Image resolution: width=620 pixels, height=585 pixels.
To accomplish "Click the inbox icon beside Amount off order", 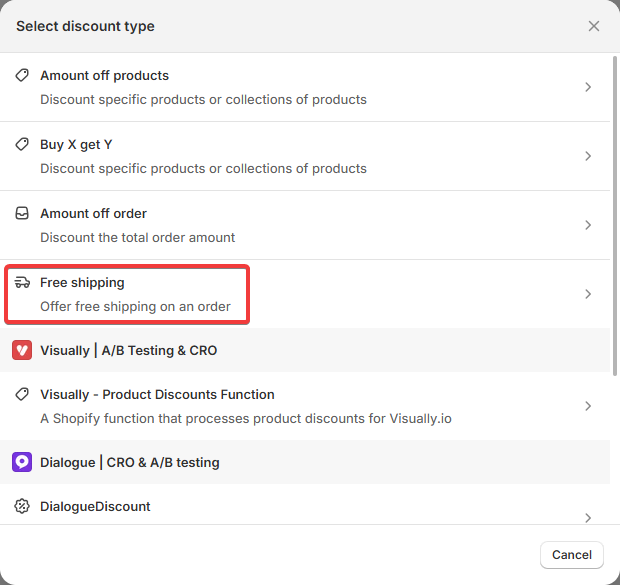I will pos(22,213).
